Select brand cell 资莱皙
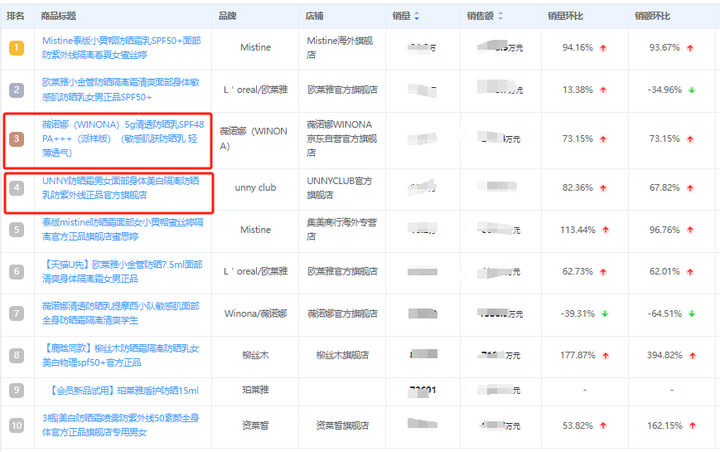 (x=255, y=426)
